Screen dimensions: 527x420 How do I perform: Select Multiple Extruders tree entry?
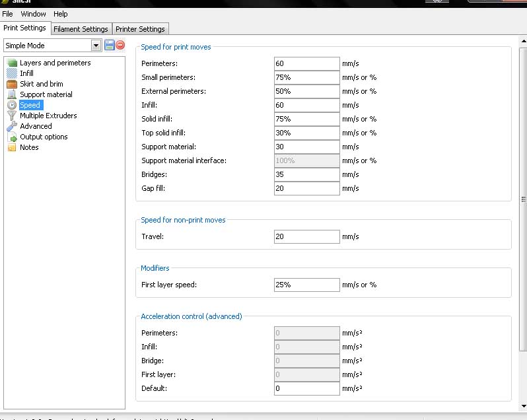coord(48,116)
